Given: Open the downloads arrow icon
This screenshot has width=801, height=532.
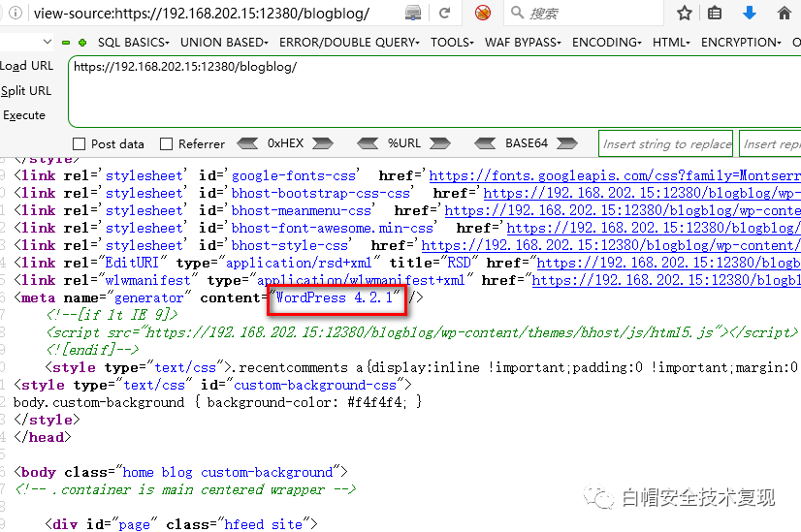Looking at the screenshot, I should click(x=750, y=13).
